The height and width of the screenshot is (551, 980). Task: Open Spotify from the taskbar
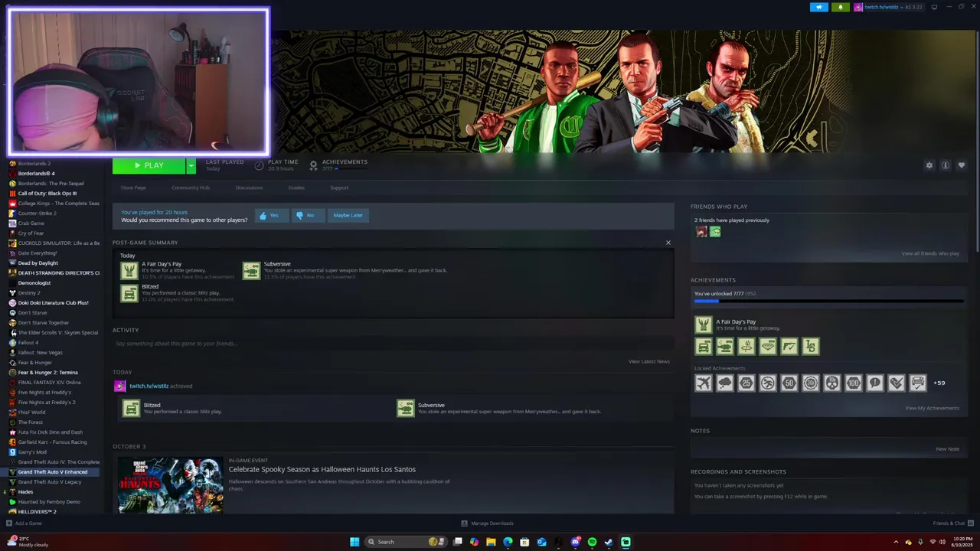[x=592, y=542]
